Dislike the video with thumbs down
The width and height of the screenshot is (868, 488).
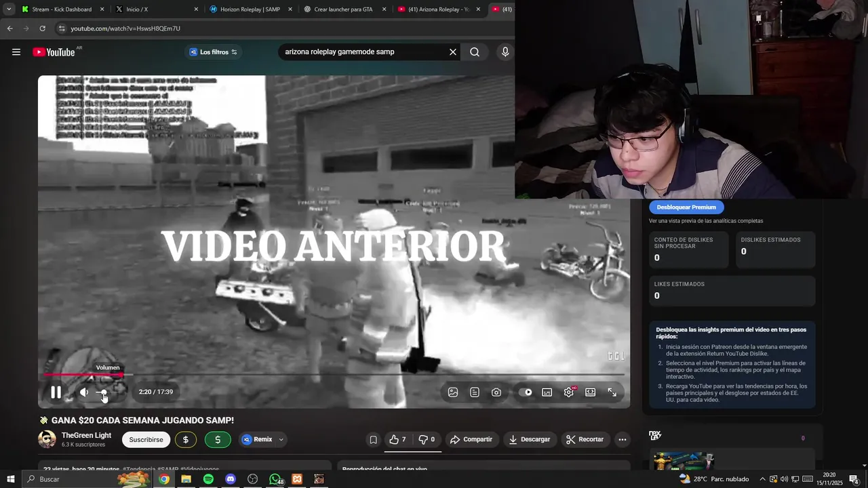tap(427, 439)
